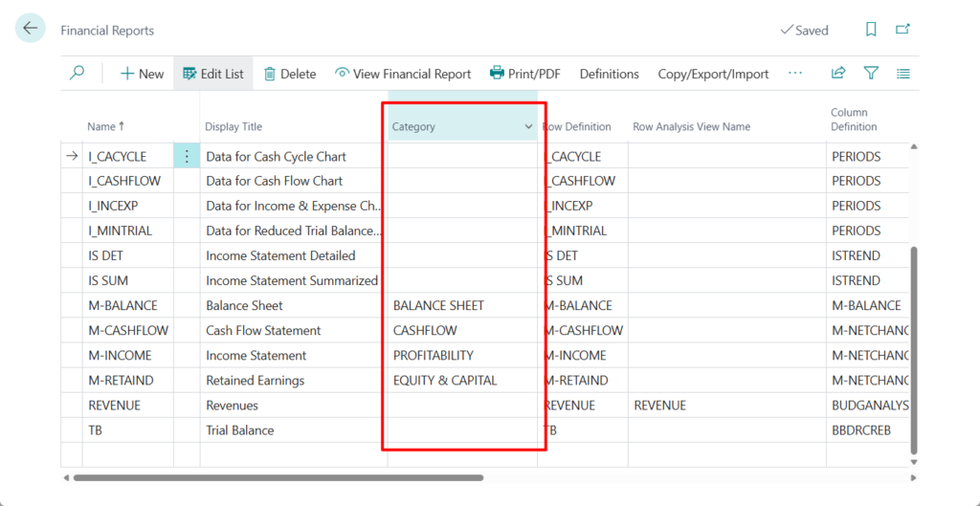The width and height of the screenshot is (980, 506).
Task: Click the back arrow button
Action: 31,29
